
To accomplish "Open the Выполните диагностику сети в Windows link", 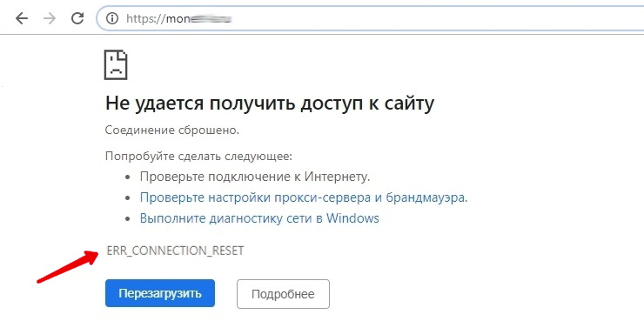I will tap(259, 218).
